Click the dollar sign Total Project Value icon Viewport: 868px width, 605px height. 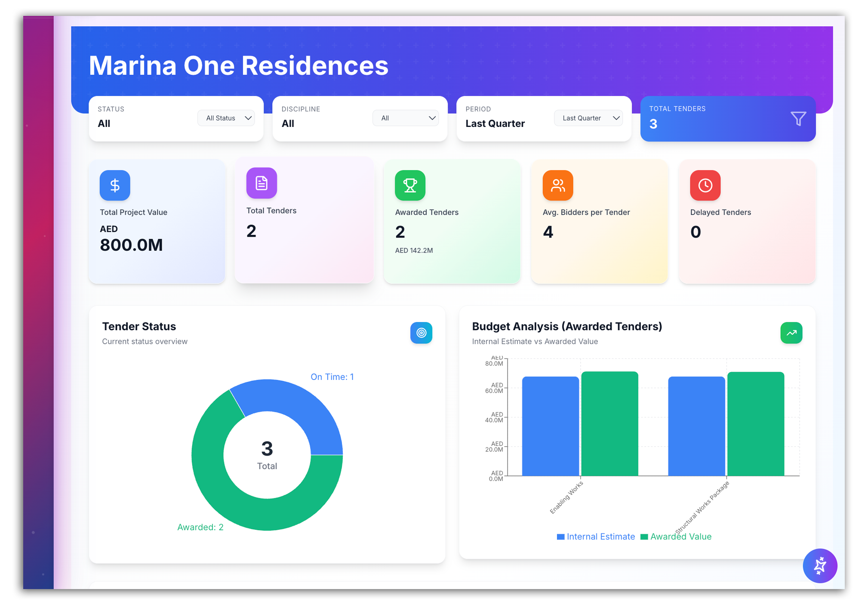115,185
